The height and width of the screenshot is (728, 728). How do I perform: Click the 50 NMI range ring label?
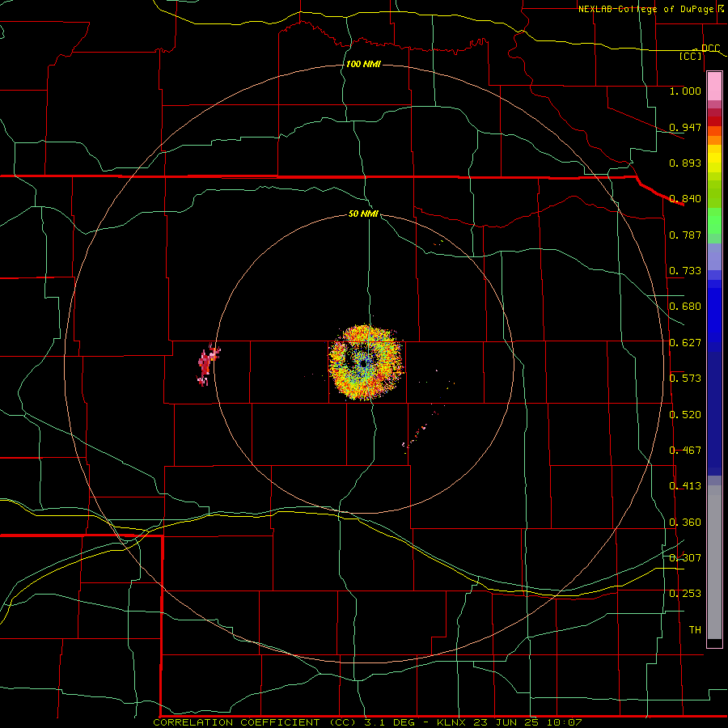(x=363, y=214)
